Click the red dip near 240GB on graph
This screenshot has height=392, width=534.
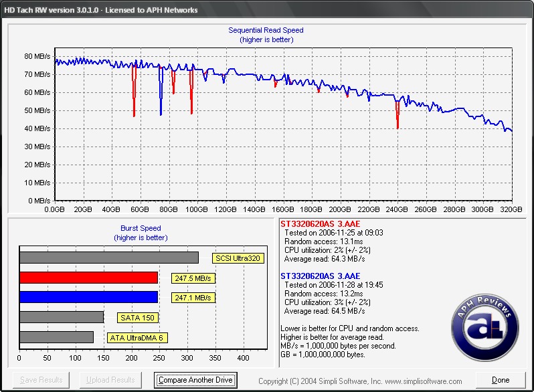click(397, 117)
